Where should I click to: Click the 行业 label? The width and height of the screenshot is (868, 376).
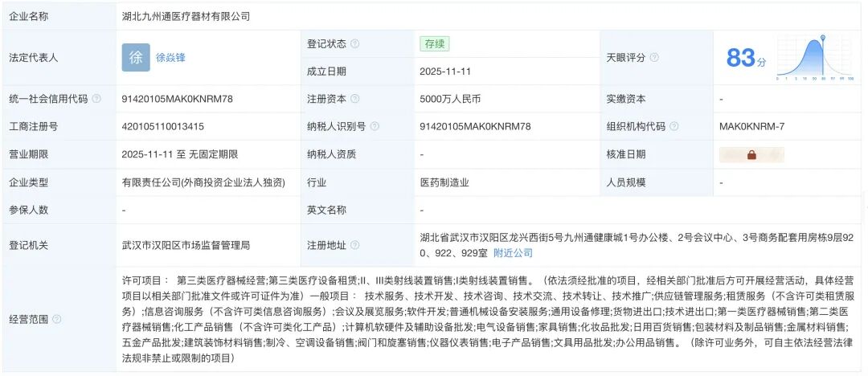click(x=317, y=182)
